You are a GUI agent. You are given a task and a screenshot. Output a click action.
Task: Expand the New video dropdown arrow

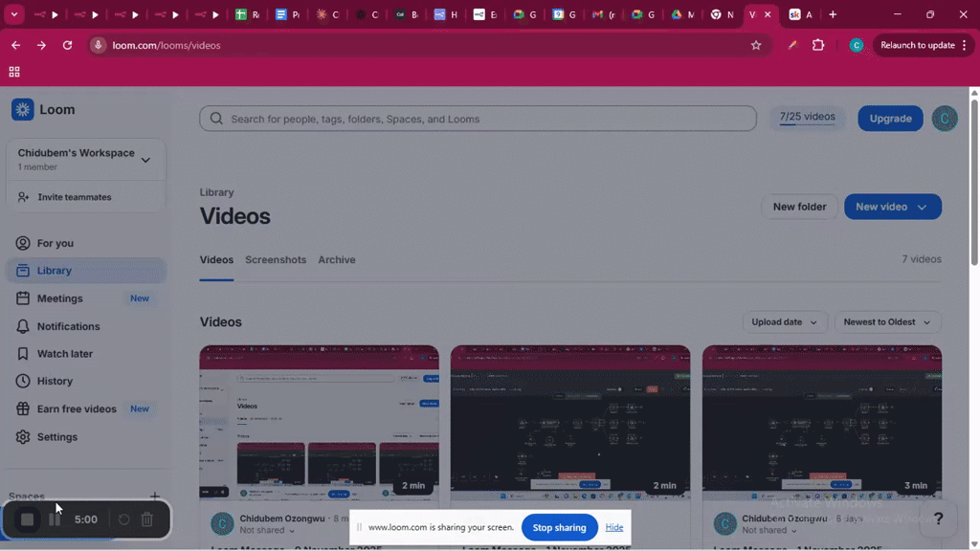coord(922,207)
